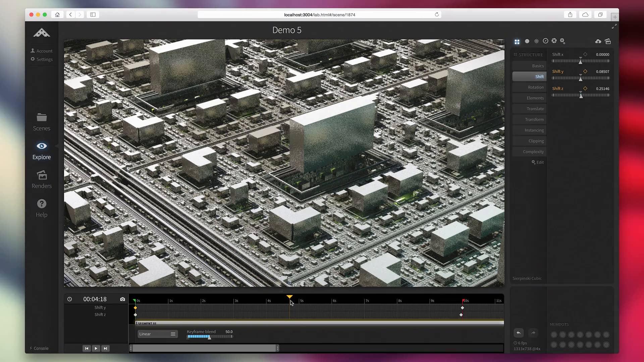Click the cloud upload icon
The height and width of the screenshot is (362, 644).
598,41
